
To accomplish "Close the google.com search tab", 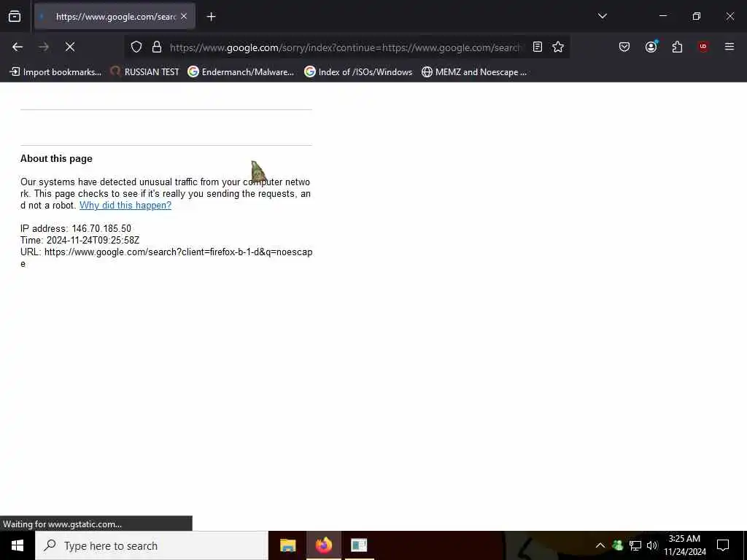I will click(184, 16).
